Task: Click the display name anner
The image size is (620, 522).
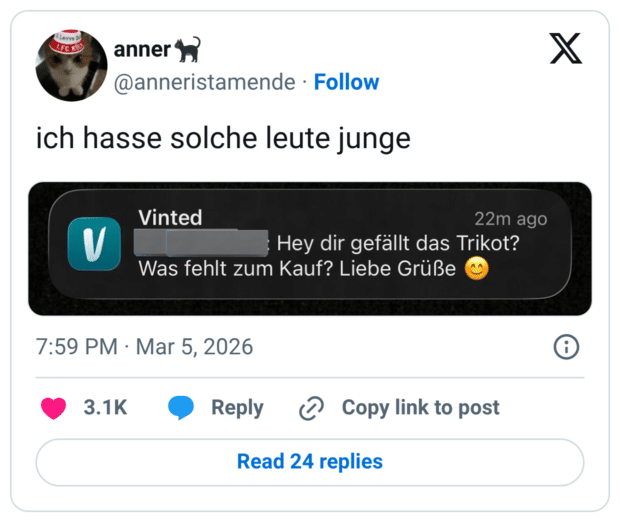Action: [141, 50]
